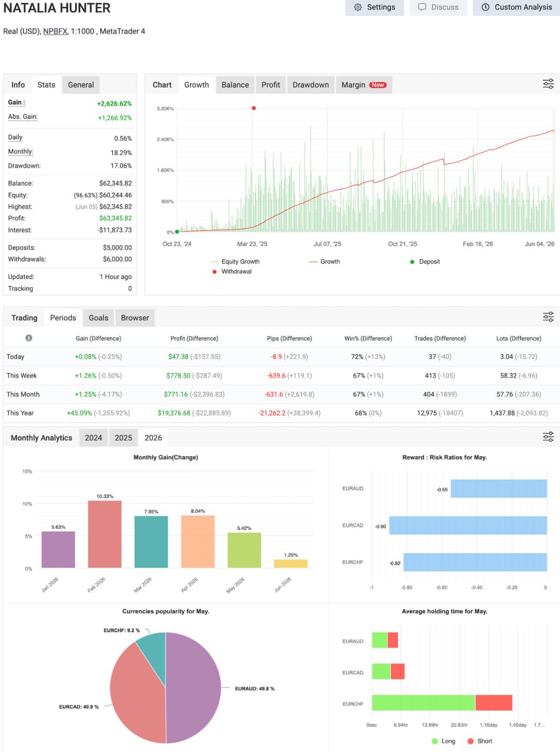This screenshot has height=752, width=560.
Task: Click the red withdrawal marker on chart
Action: [x=254, y=108]
